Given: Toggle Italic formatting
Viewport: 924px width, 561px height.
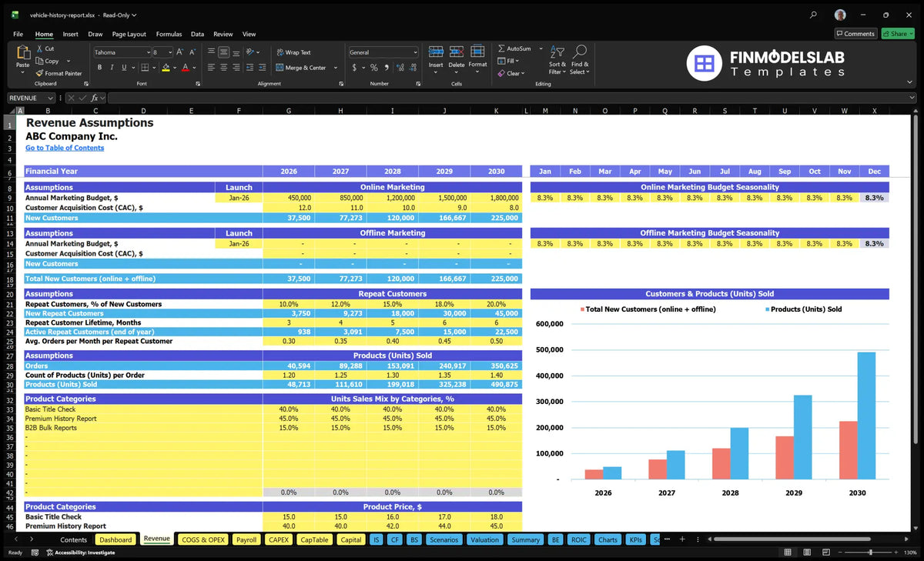Looking at the screenshot, I should (113, 68).
